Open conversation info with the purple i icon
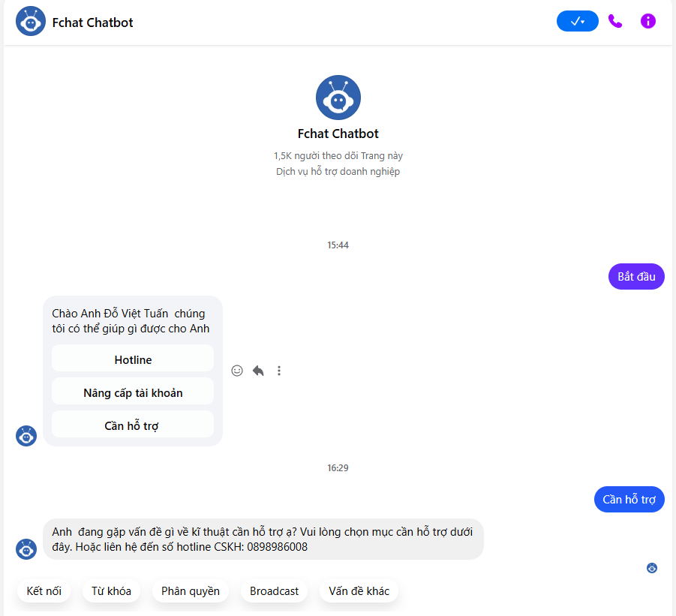This screenshot has height=616, width=676. (x=648, y=21)
